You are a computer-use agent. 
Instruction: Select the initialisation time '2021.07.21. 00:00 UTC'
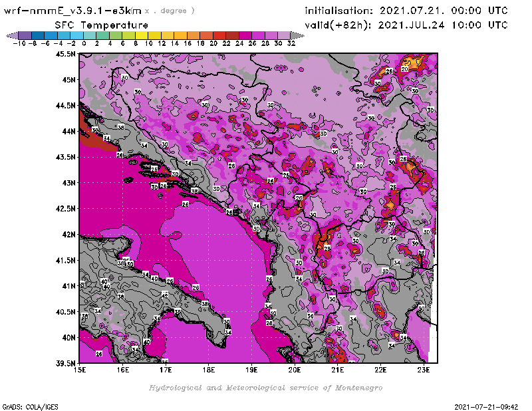[x=444, y=11]
